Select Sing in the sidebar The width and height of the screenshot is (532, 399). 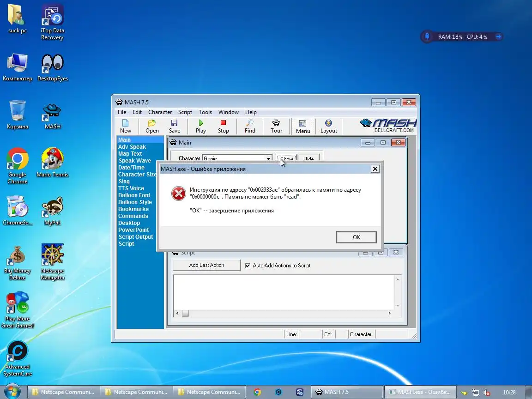(124, 181)
